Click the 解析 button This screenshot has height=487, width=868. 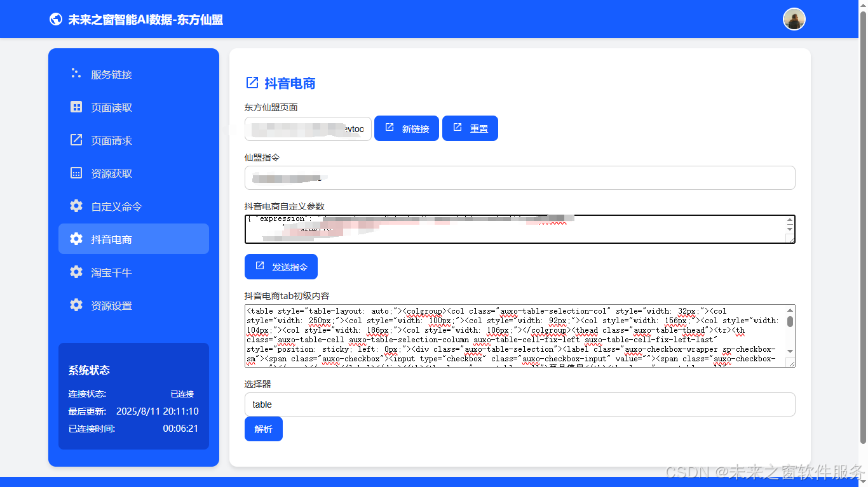[x=264, y=429]
